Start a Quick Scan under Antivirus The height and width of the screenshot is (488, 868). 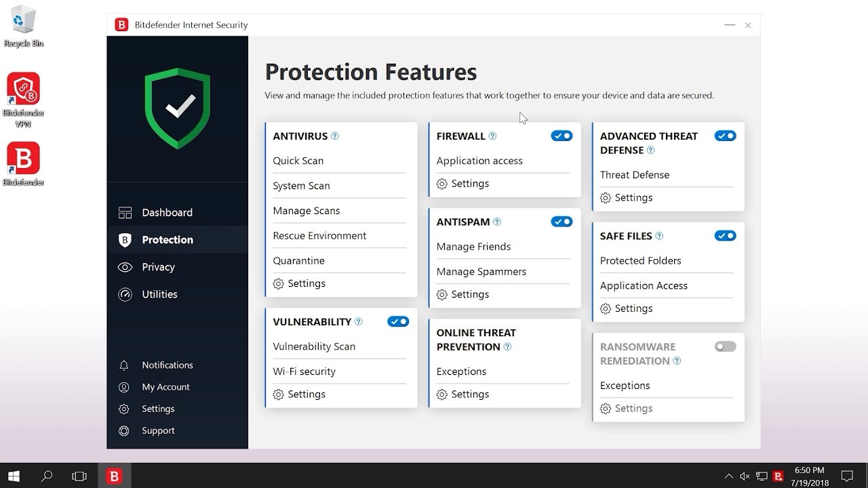(298, 161)
